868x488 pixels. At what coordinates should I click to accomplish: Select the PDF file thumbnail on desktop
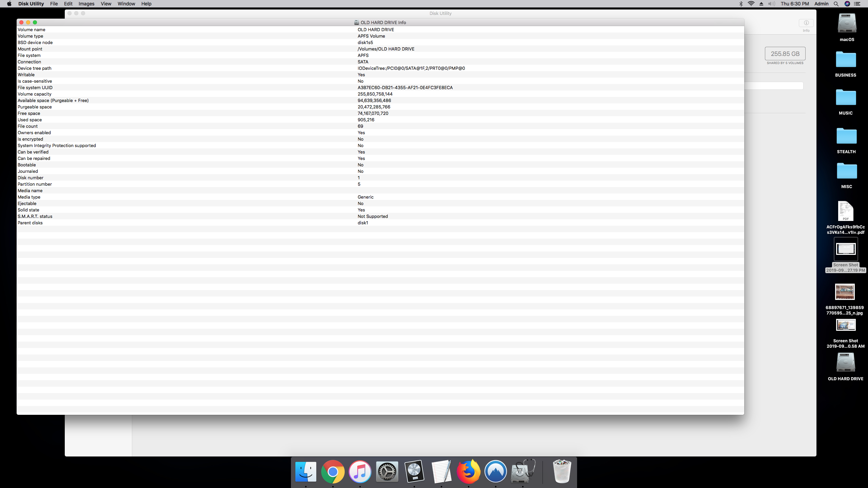[845, 211]
